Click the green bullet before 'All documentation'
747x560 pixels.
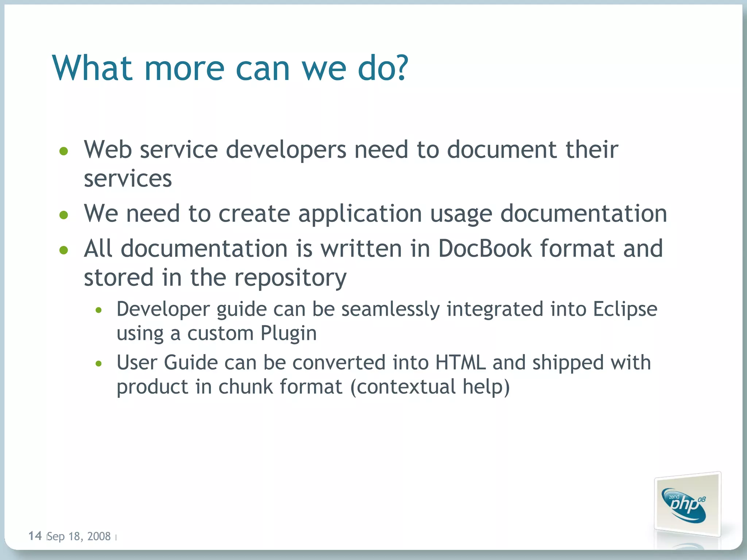64,250
